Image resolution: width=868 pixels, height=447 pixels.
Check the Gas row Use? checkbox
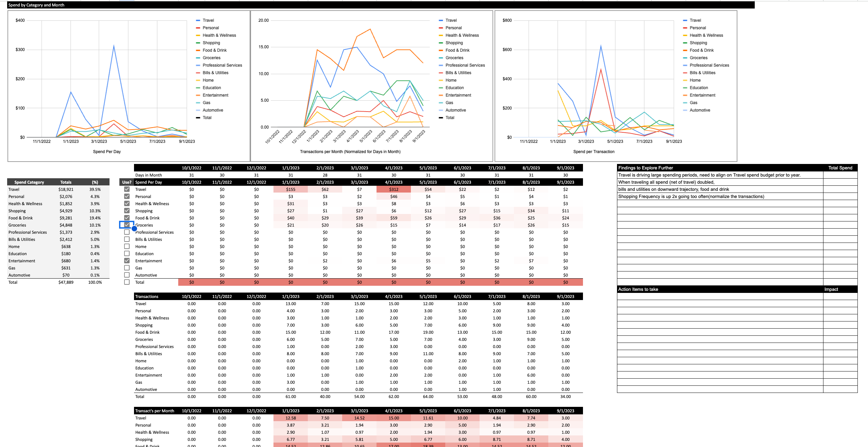pos(127,268)
